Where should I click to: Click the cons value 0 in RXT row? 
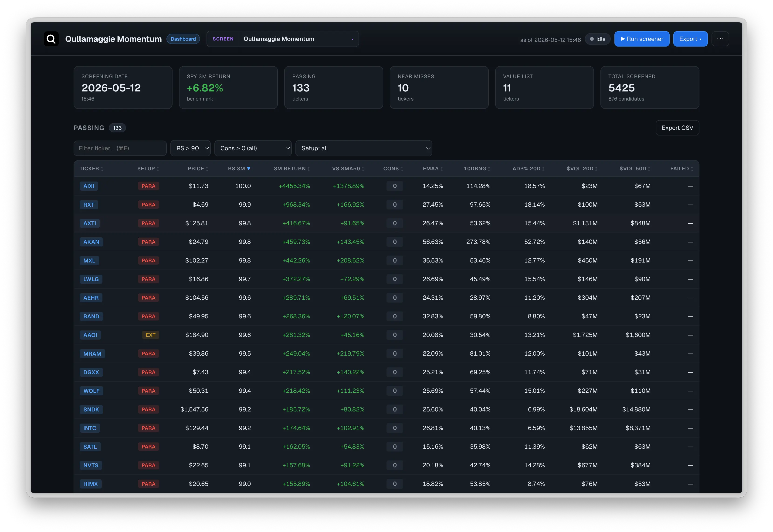395,205
